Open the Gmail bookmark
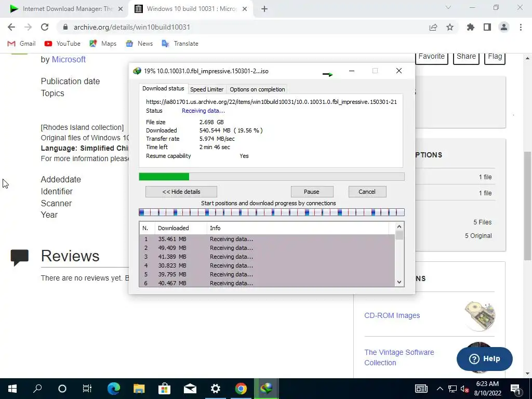Viewport: 532px width, 399px height. (21, 44)
